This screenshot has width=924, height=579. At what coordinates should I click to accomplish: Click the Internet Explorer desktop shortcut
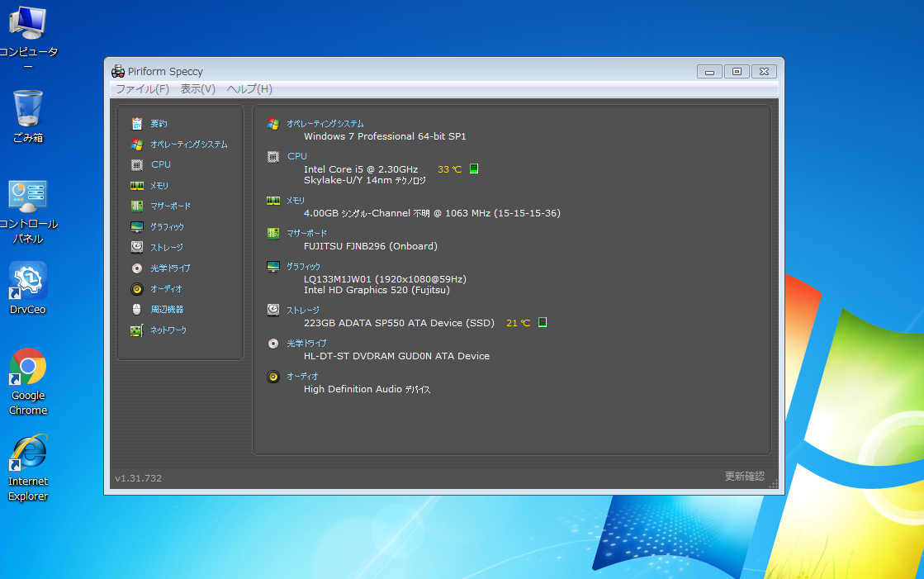pos(28,468)
